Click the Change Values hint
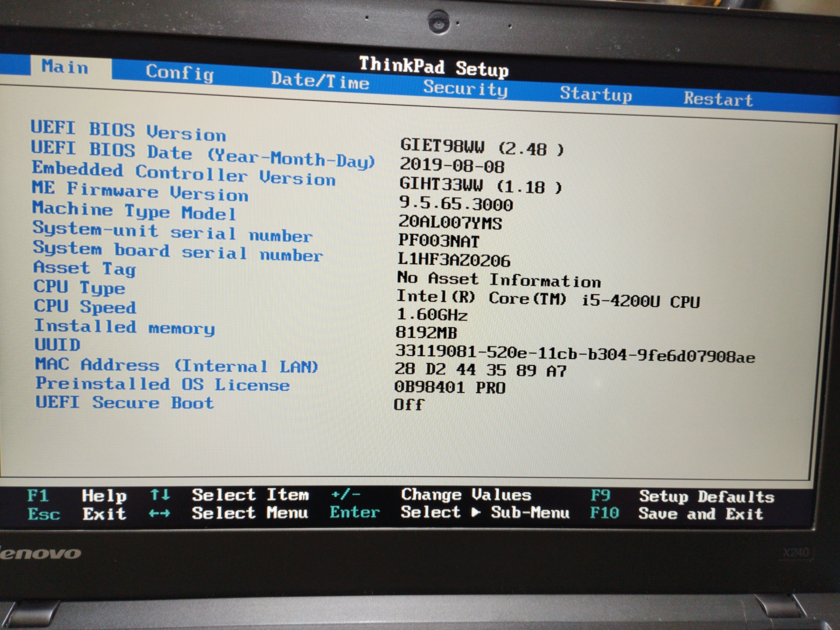 tap(466, 495)
